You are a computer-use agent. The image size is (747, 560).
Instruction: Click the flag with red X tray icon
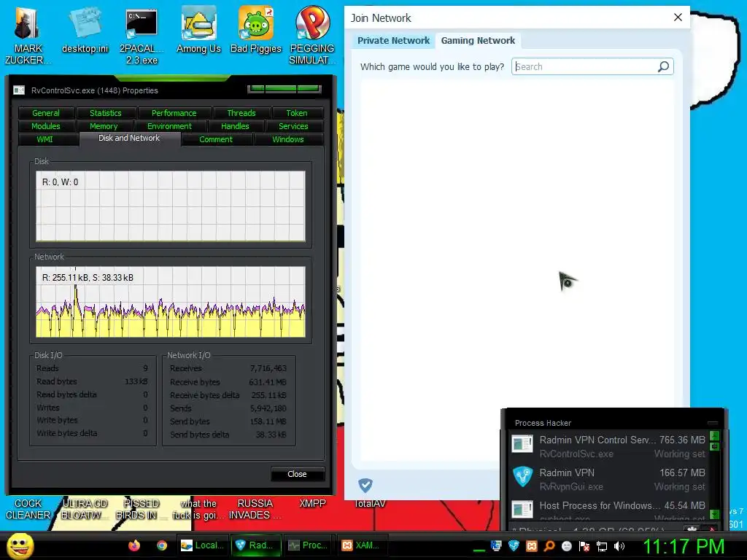[584, 545]
